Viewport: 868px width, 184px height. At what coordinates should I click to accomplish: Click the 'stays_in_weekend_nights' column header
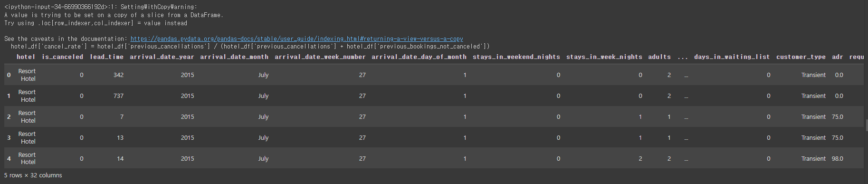click(x=516, y=57)
